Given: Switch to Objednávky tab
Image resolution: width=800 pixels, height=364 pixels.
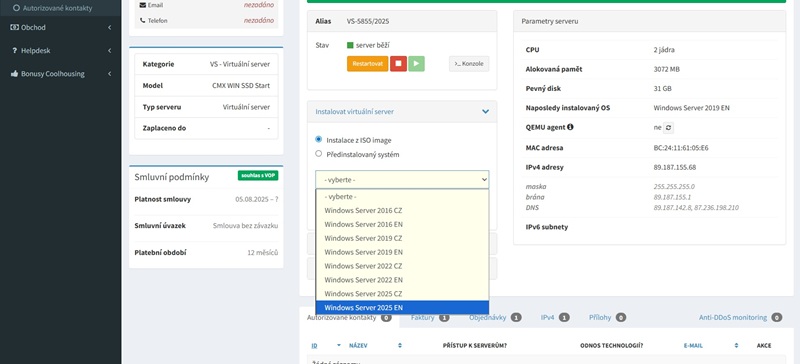Looking at the screenshot, I should click(x=495, y=318).
